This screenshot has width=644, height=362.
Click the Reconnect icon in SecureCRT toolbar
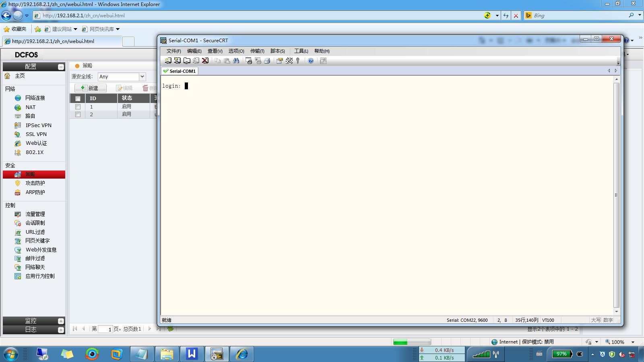pos(196,61)
